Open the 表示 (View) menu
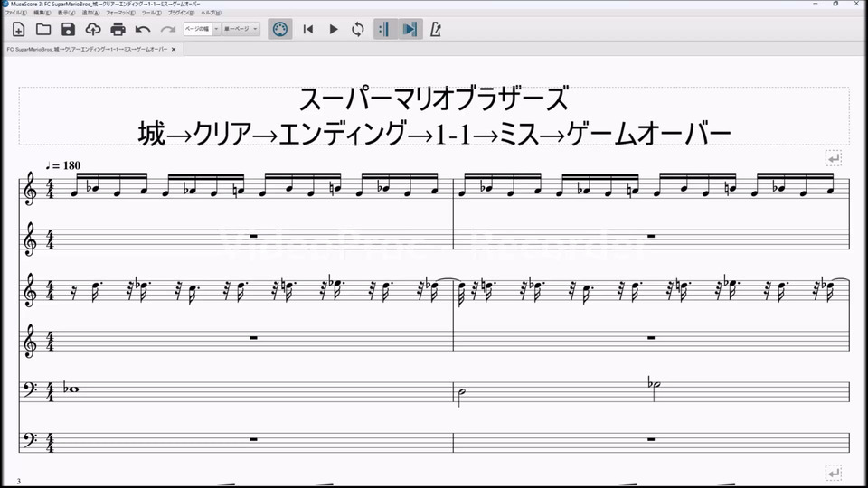Screen dimensions: 868x488 [66, 13]
